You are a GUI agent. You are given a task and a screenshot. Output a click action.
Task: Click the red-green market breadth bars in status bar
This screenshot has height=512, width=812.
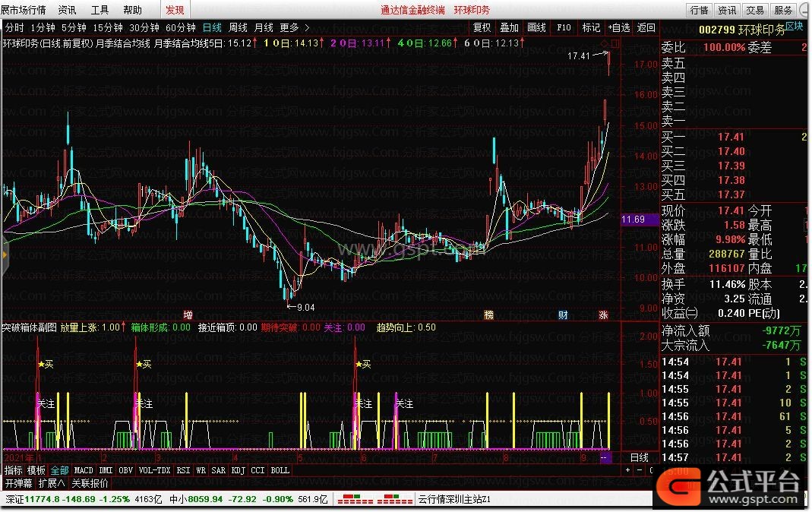click(374, 500)
